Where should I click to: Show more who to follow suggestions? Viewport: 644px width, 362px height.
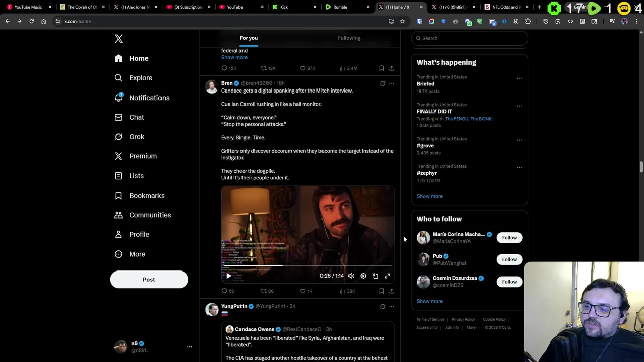pyautogui.click(x=430, y=301)
